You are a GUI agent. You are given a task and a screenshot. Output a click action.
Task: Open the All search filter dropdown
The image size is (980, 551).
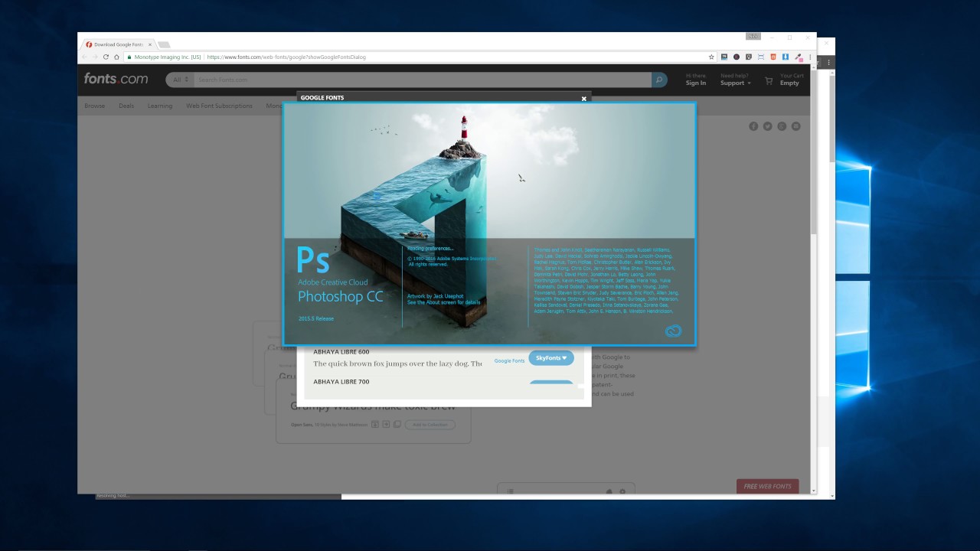[181, 80]
